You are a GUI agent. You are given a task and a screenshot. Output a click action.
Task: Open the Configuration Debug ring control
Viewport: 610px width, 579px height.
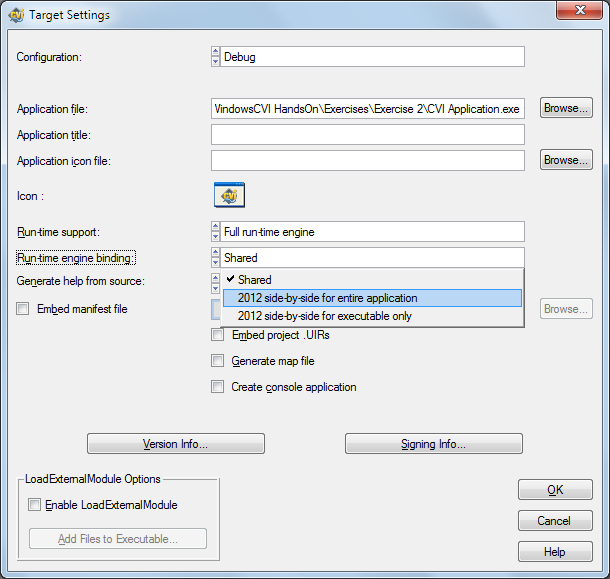[372, 57]
